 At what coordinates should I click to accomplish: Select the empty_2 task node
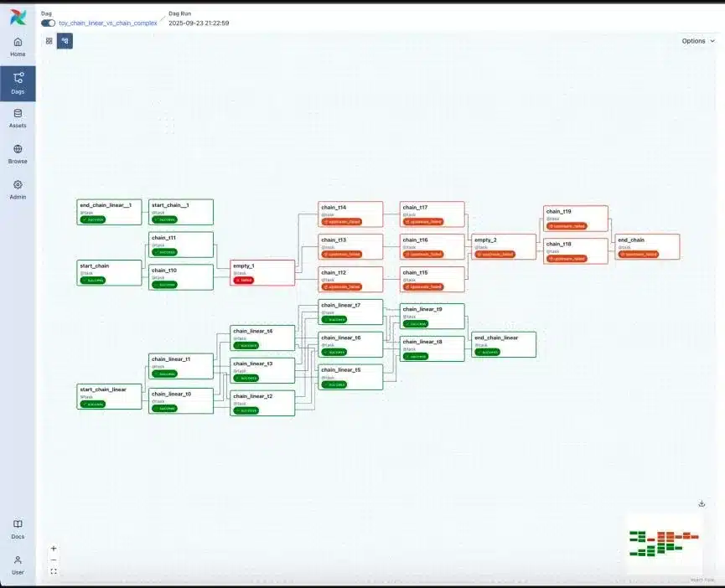point(504,246)
